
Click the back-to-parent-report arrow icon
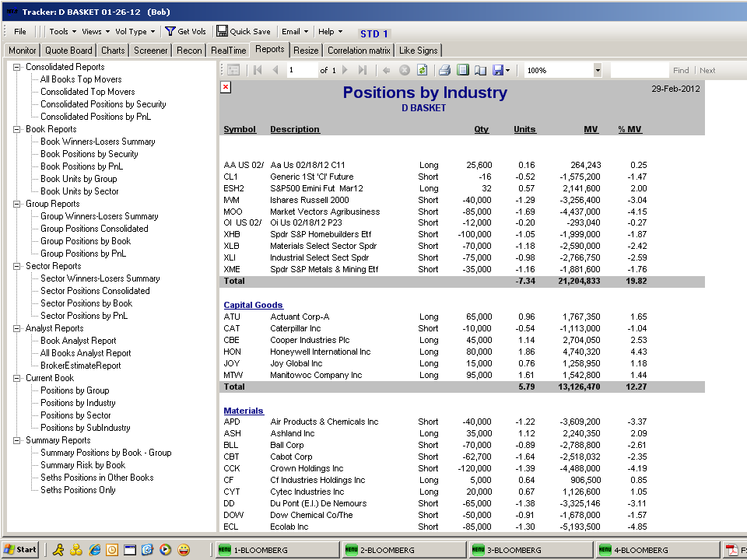(x=387, y=71)
